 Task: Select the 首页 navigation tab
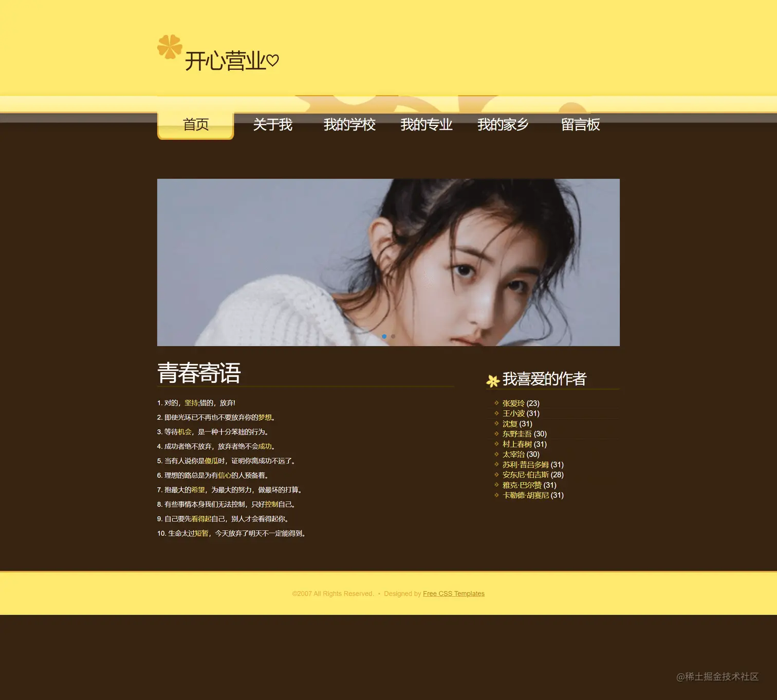196,125
